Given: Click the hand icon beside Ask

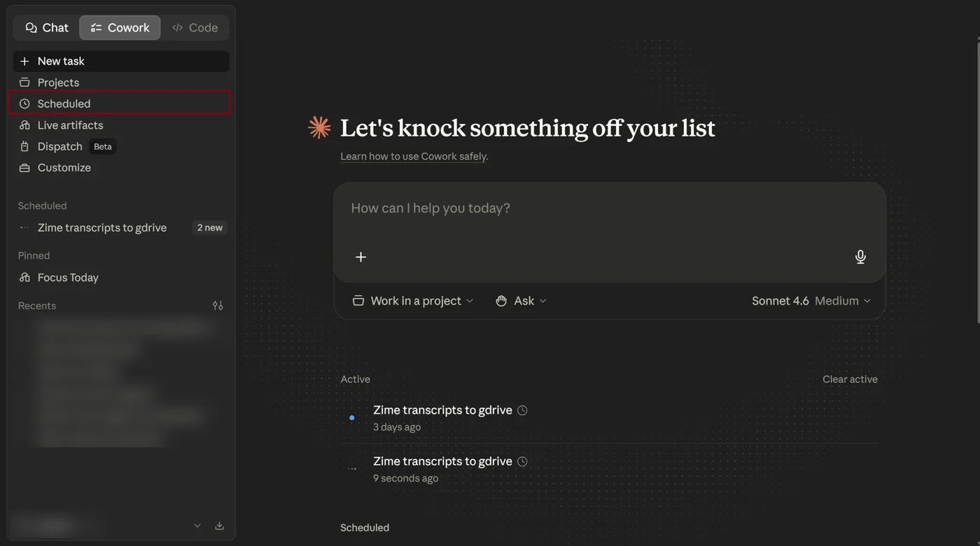Looking at the screenshot, I should pyautogui.click(x=501, y=300).
